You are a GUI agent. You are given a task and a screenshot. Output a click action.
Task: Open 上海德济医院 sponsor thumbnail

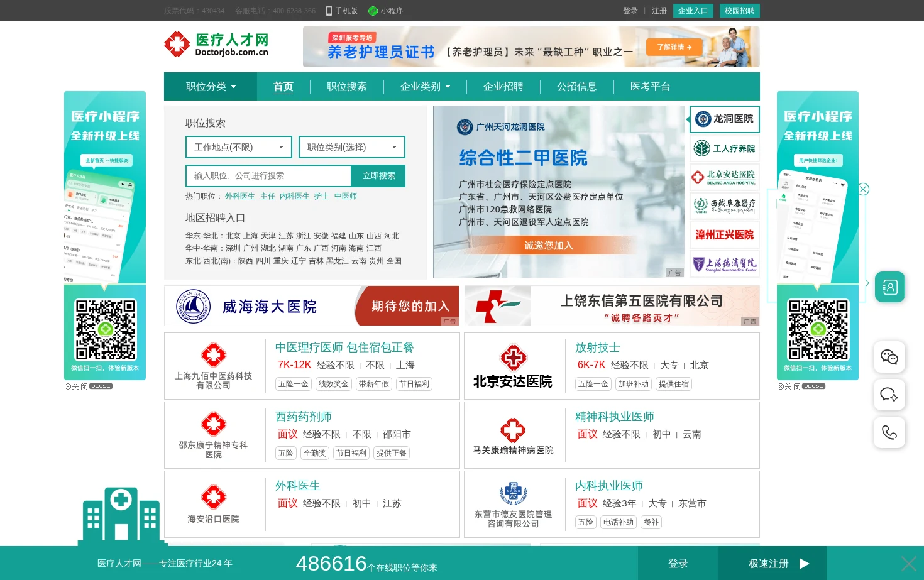tap(725, 264)
